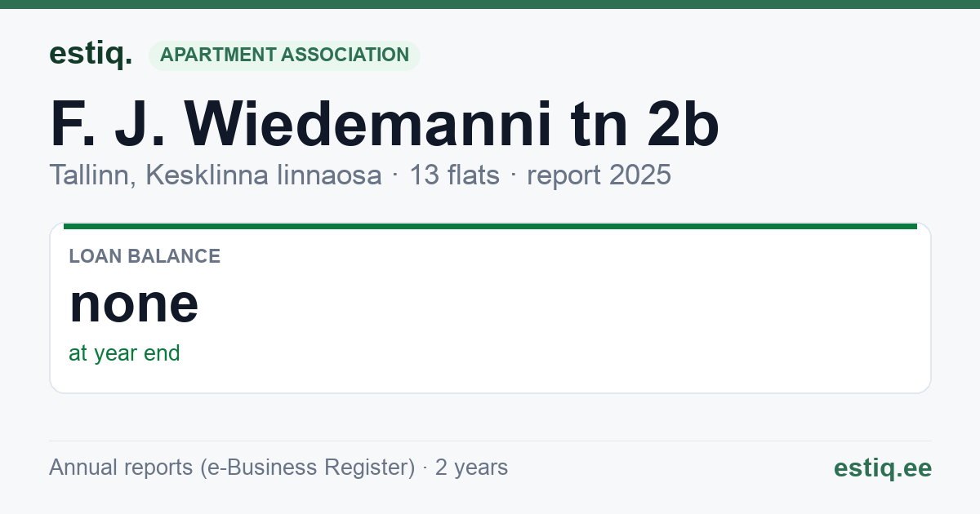
Task: Click the loan balance value none
Action: pos(134,303)
